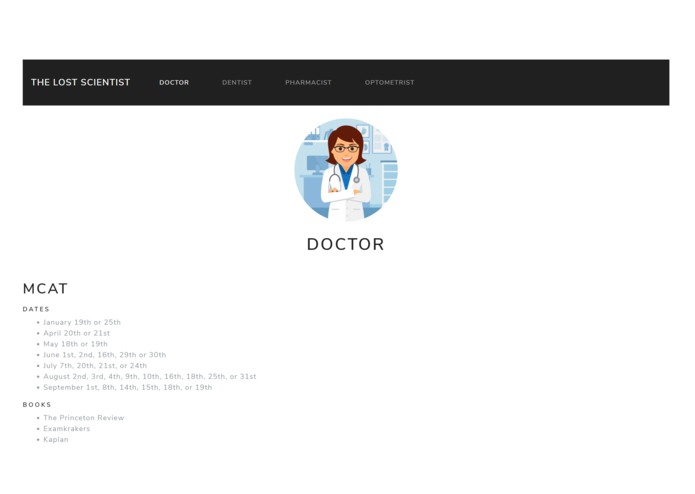695x494 pixels.
Task: Go to the OPTOMETRIST page
Action: tap(389, 82)
